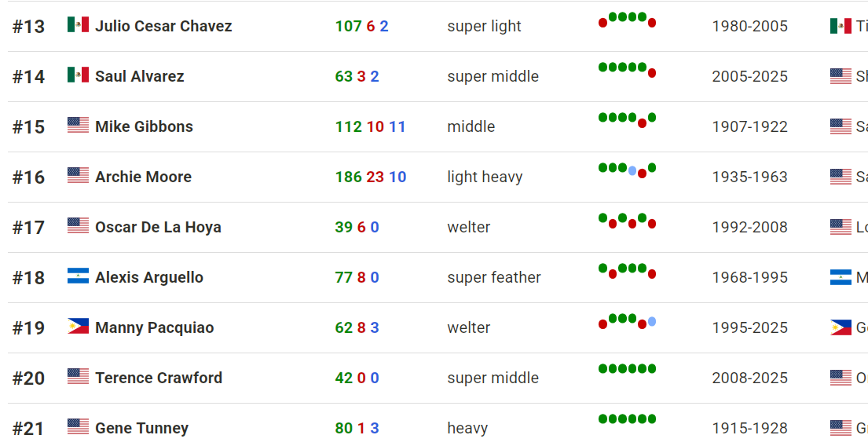Click Mike Gibbons' last-six-fights form dots
The height and width of the screenshot is (446, 868).
coord(627,119)
